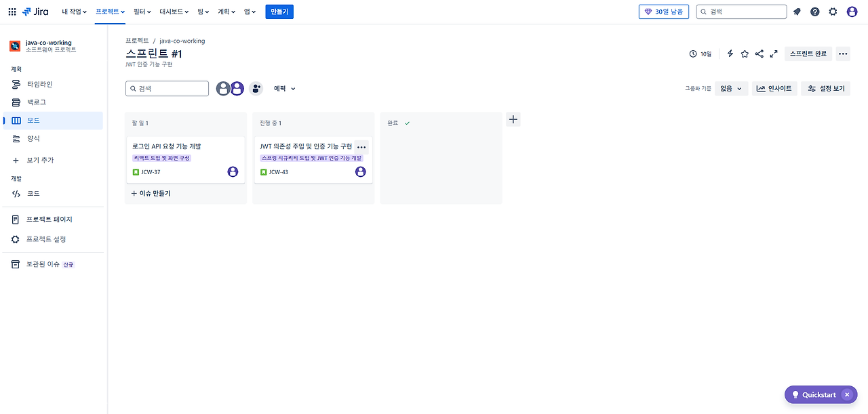Click the 리액트 도입 및 화면 구성 epic label

(162, 158)
